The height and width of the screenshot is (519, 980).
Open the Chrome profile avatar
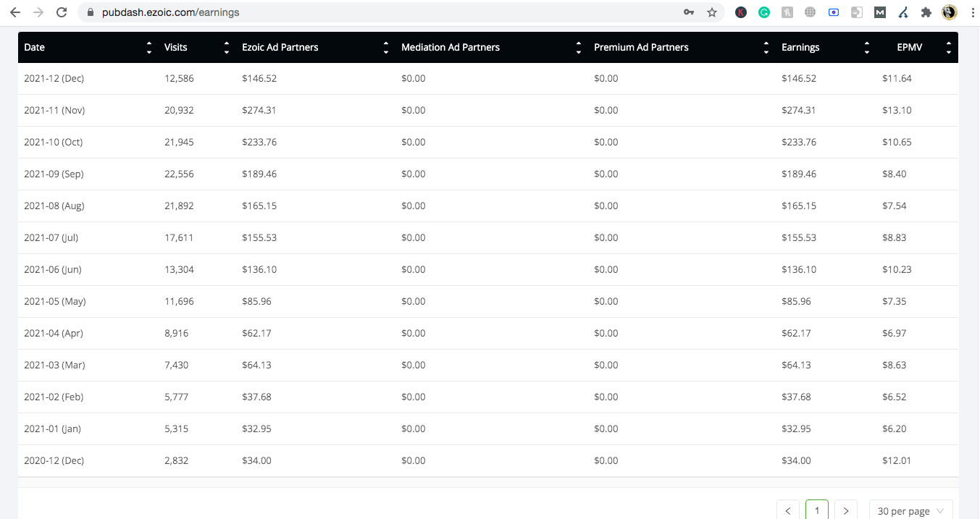point(950,12)
